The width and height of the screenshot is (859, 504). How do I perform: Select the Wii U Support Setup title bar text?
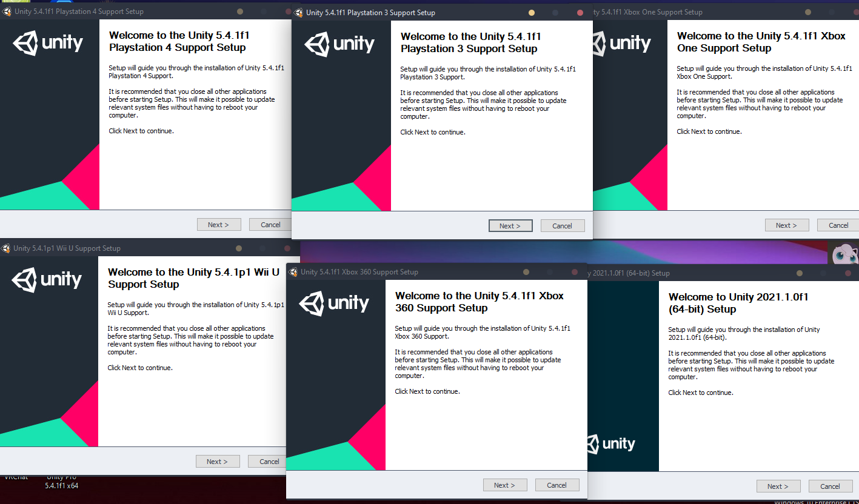click(x=67, y=248)
